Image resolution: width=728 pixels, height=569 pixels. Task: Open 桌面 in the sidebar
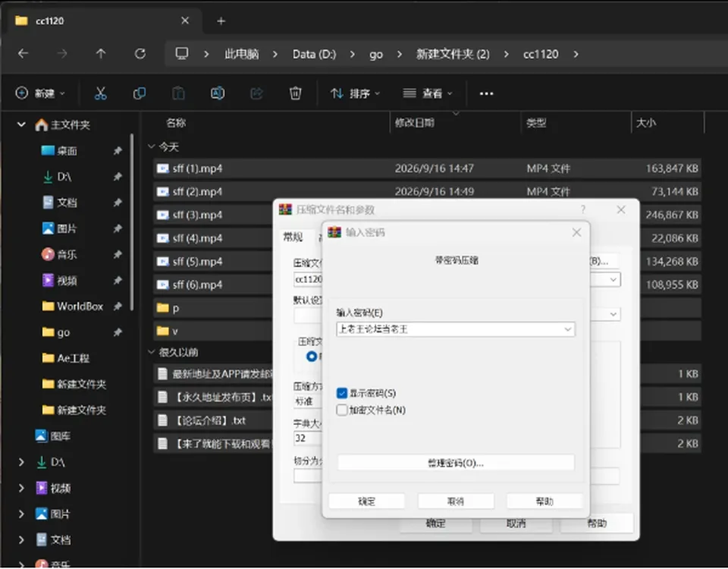click(67, 150)
